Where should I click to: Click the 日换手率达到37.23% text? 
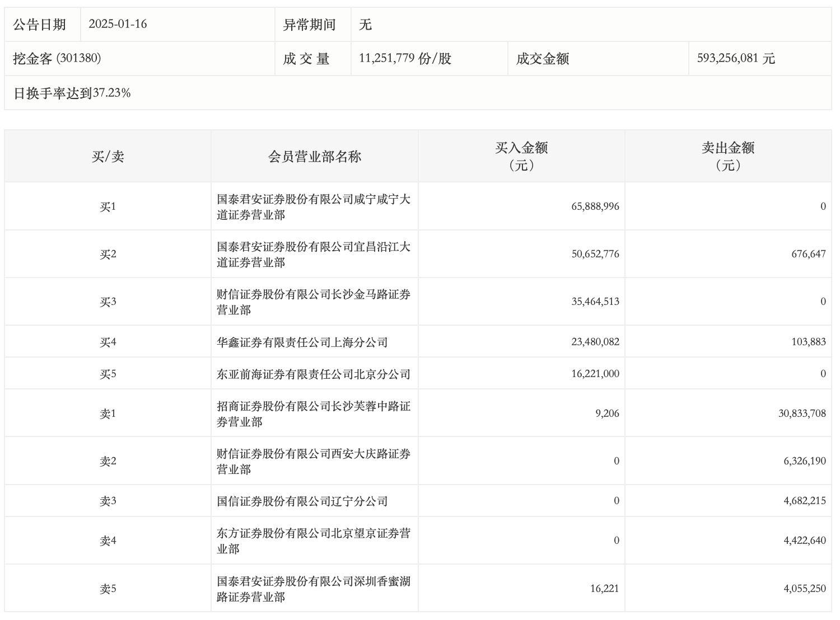point(72,93)
